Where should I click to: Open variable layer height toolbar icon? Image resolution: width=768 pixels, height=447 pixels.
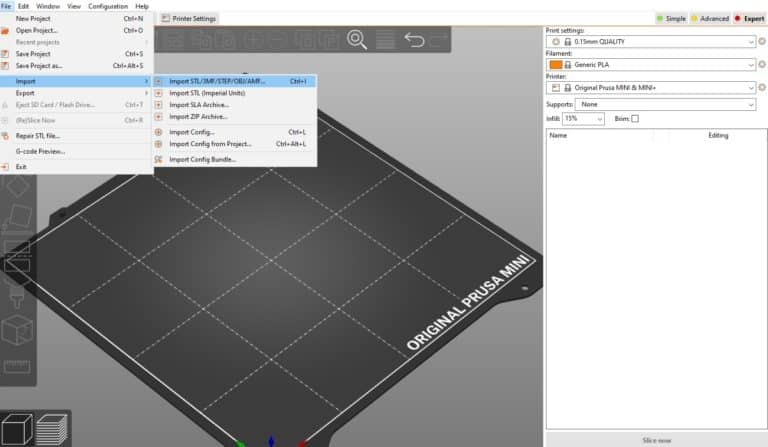[385, 40]
